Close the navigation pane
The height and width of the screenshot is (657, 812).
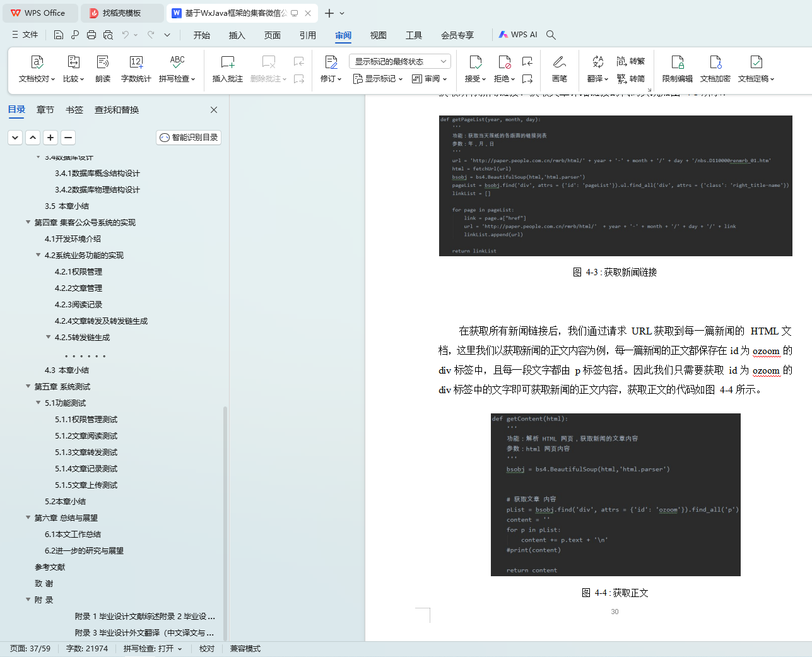(214, 110)
